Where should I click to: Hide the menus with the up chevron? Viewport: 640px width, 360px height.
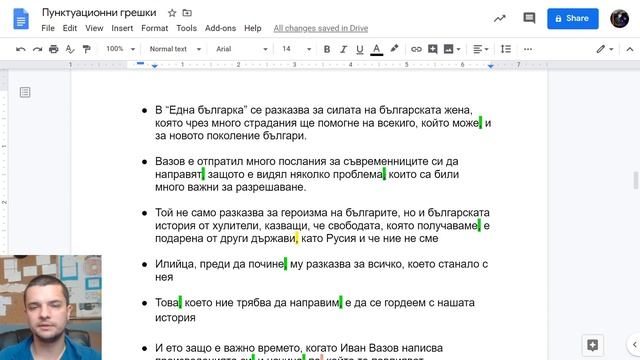point(630,49)
